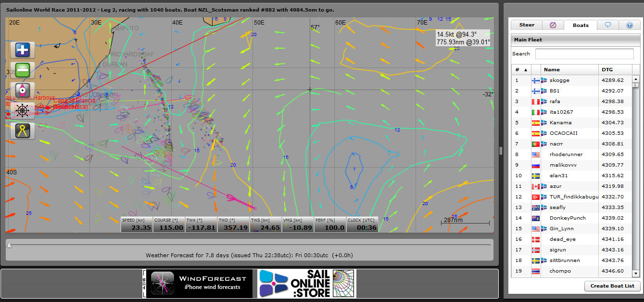Select boat name rhoderunner in the list
This screenshot has height=302, width=644.
566,155
